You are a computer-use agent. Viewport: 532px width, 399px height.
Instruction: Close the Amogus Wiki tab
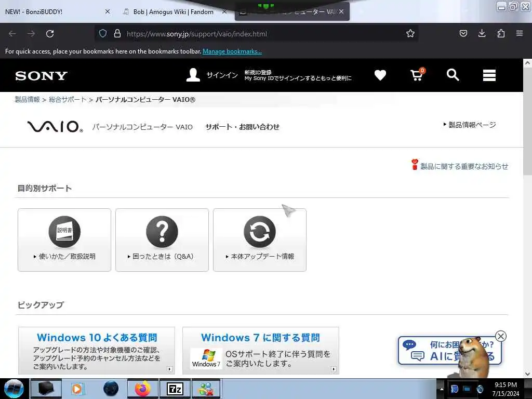tap(224, 11)
